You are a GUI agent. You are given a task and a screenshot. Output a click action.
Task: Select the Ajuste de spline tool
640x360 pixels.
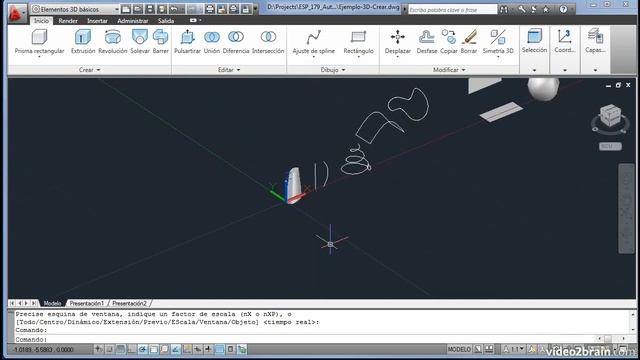click(313, 42)
